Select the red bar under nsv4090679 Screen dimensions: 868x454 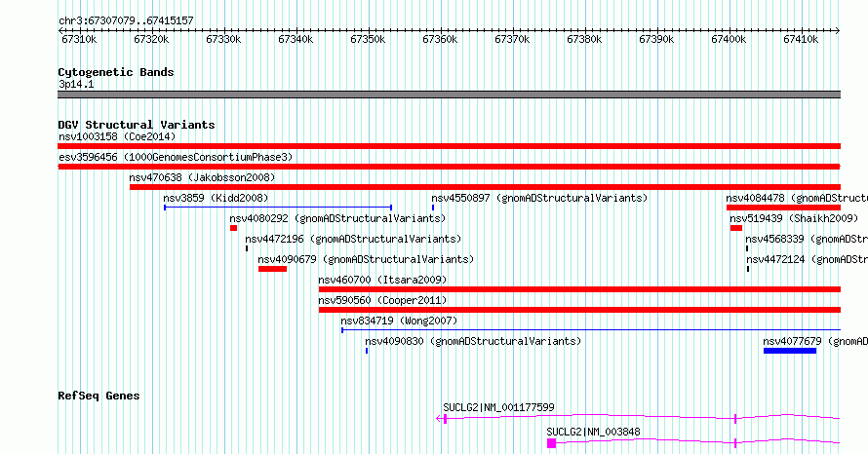272,269
